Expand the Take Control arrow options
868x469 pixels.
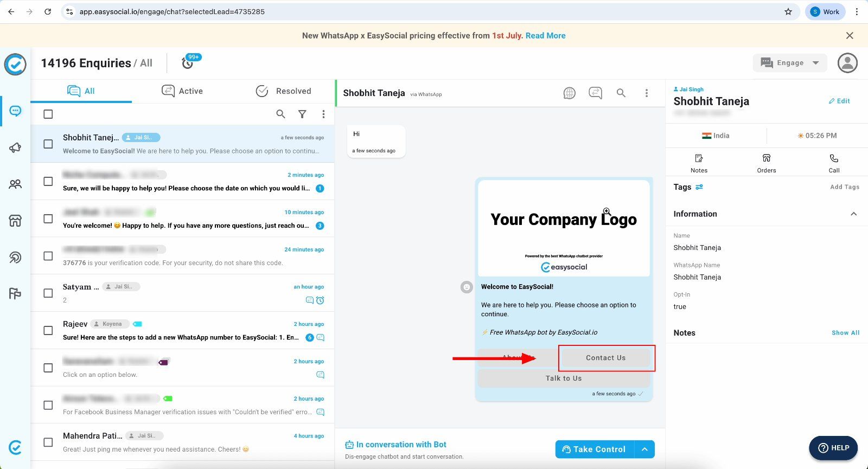(644, 449)
